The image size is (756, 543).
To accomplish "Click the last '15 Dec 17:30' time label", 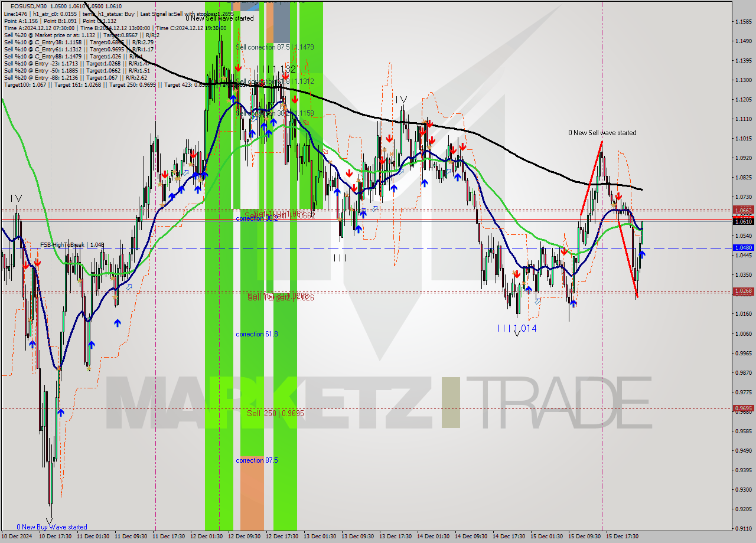I will (622, 537).
